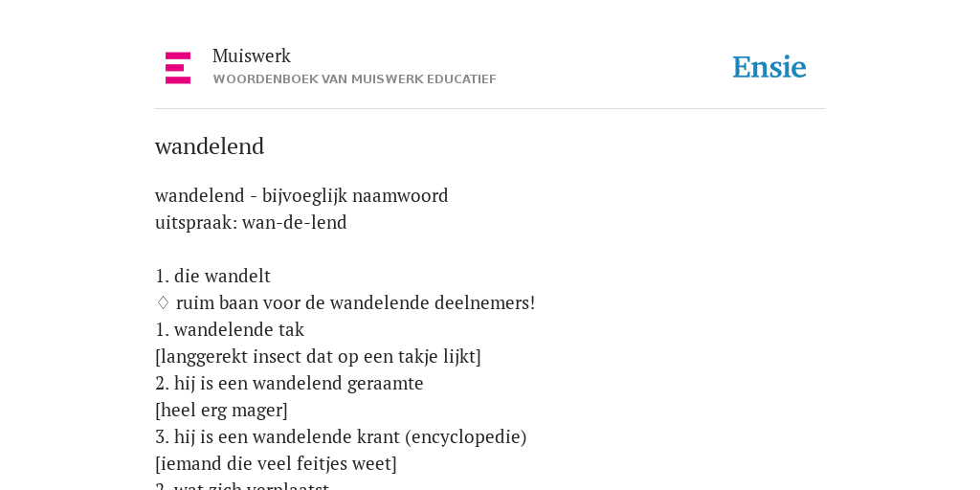Screen dimensions: 980x490
Task: Click the Muiswerk title text
Action: coord(252,56)
